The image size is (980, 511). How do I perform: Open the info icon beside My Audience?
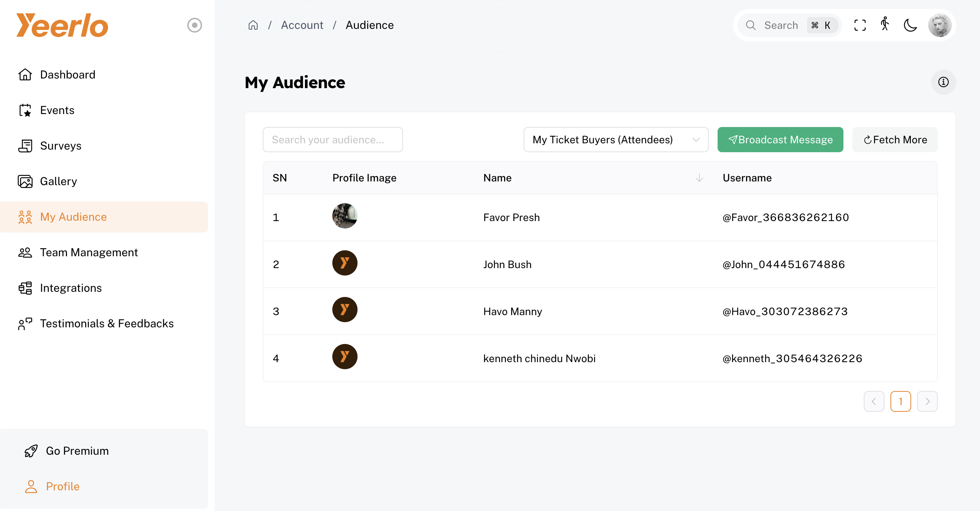(x=943, y=82)
